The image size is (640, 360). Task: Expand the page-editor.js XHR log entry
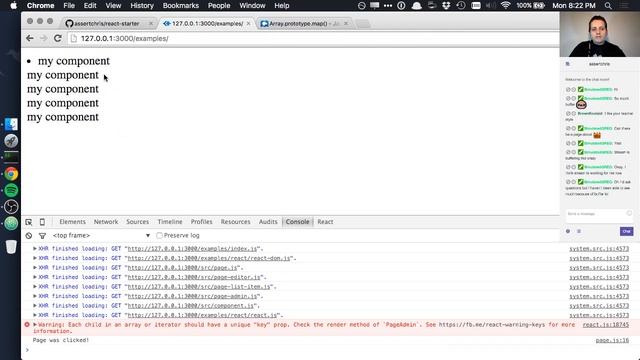coord(35,277)
